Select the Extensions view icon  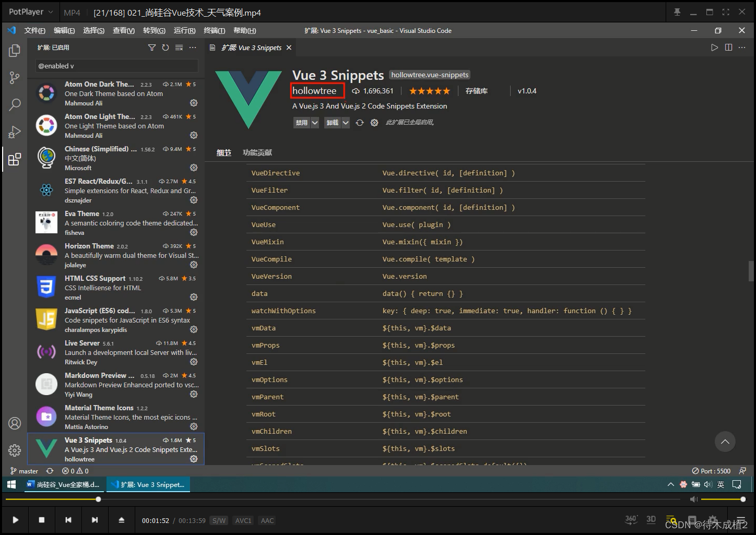15,159
